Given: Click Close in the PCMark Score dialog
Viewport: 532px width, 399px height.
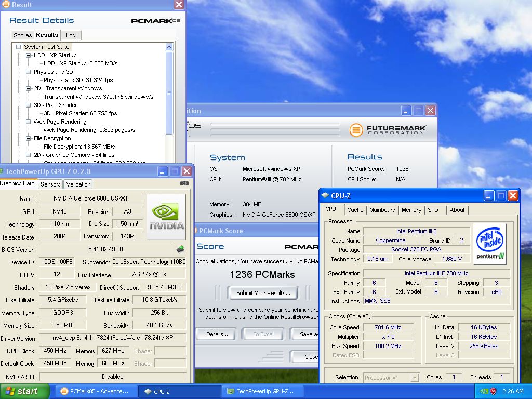Looking at the screenshot, I should (304, 357).
